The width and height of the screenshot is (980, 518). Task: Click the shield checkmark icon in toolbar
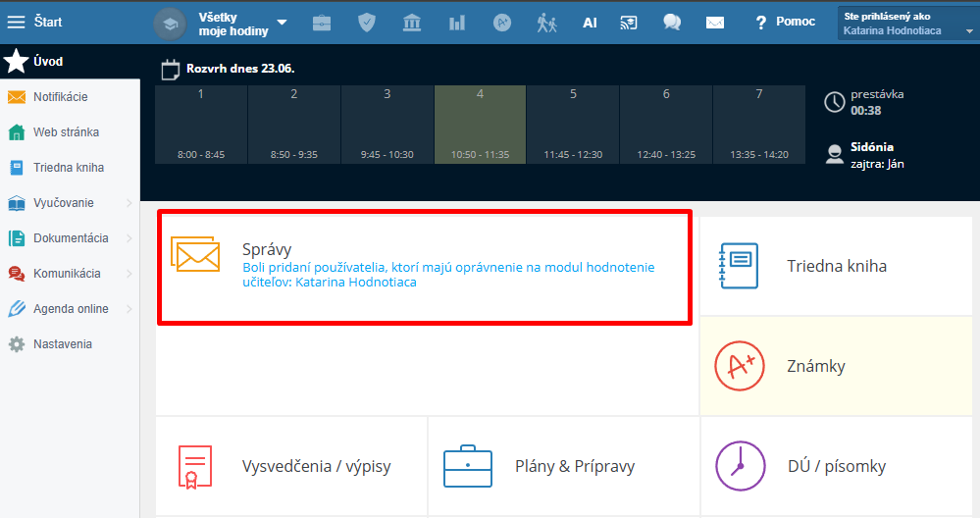(367, 24)
